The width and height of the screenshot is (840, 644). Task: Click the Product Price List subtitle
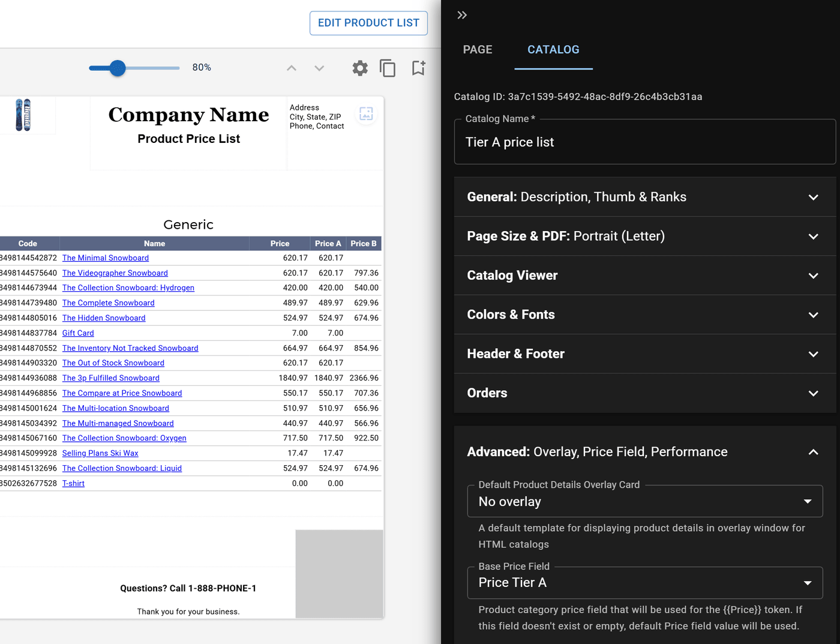[188, 139]
